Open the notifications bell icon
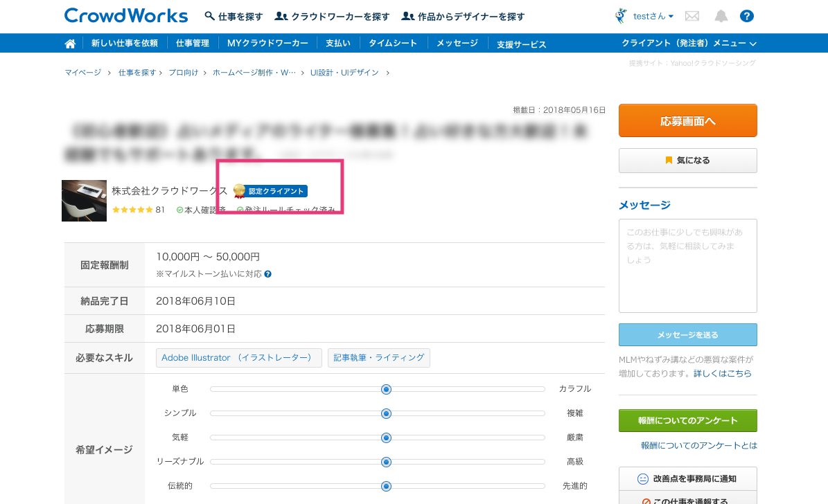Viewport: 828px width, 504px height. point(721,16)
